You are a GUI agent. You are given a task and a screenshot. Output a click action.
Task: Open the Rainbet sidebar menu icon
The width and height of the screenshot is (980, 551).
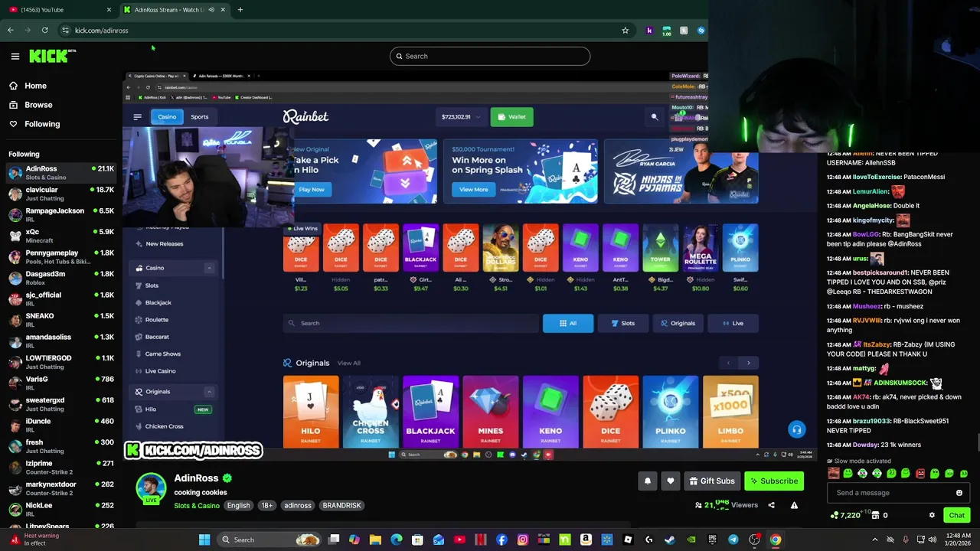[137, 117]
